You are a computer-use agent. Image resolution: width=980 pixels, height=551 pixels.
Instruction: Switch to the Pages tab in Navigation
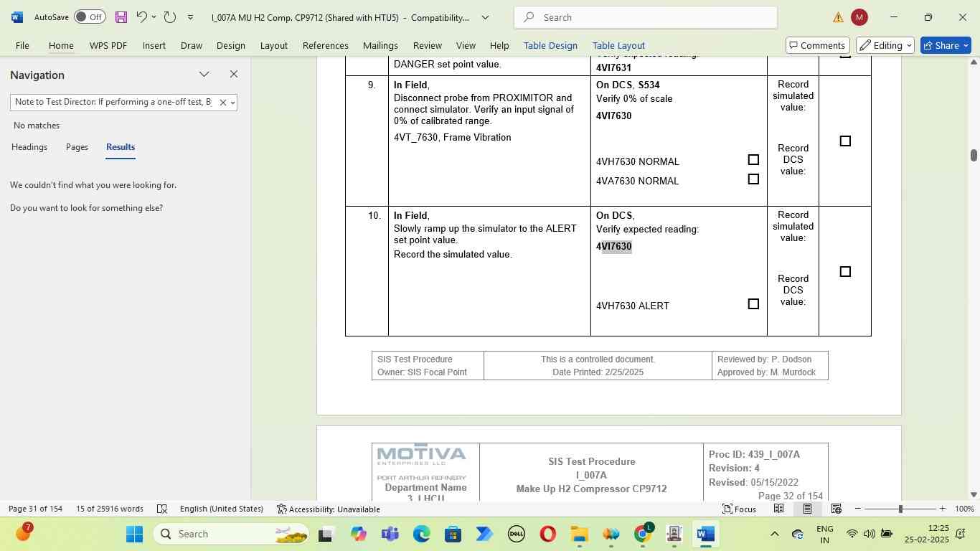[77, 147]
